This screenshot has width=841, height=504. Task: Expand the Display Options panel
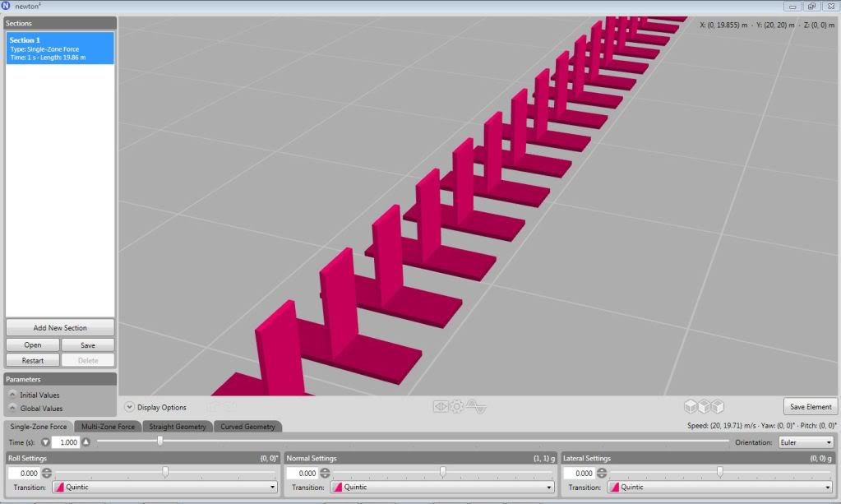click(130, 407)
